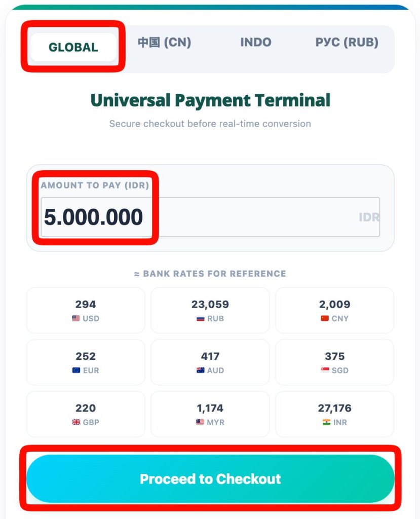Click the Malaysian flag icon beside MYR

point(200,422)
